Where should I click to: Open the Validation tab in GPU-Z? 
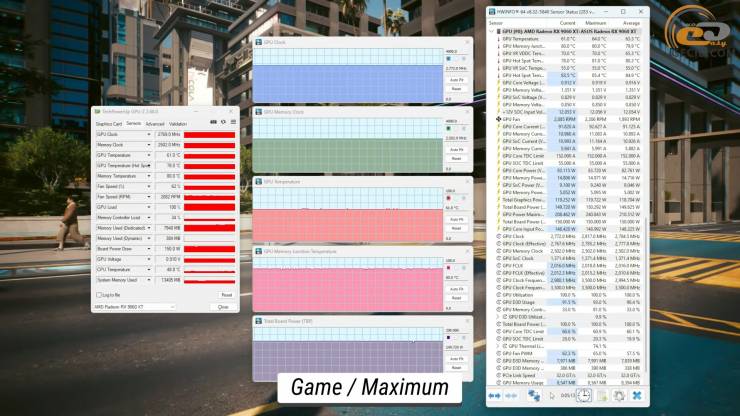click(178, 124)
